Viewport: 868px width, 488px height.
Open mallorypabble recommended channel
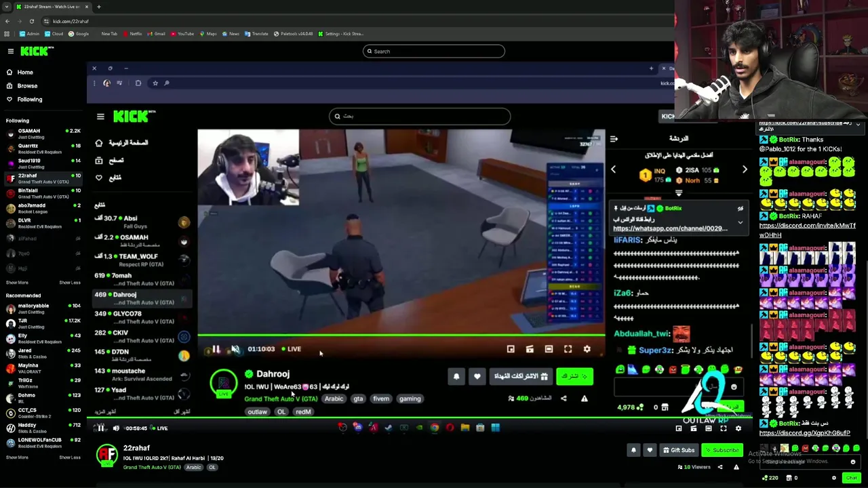pyautogui.click(x=43, y=308)
